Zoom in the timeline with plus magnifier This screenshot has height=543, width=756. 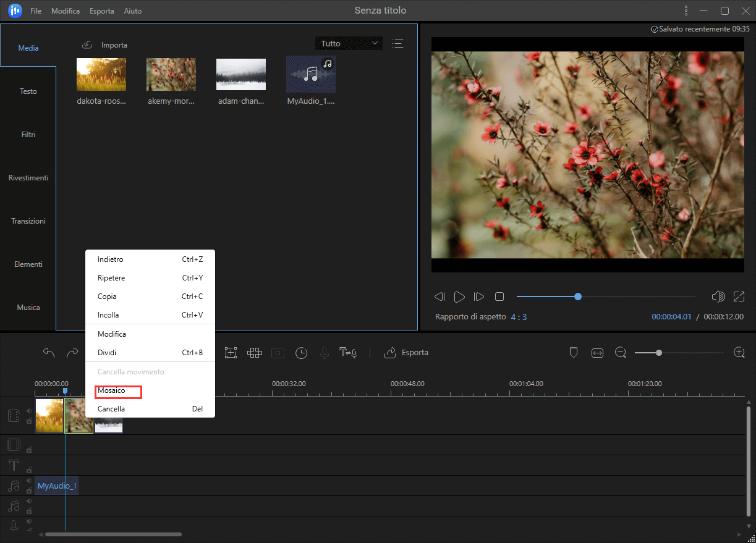[739, 353]
